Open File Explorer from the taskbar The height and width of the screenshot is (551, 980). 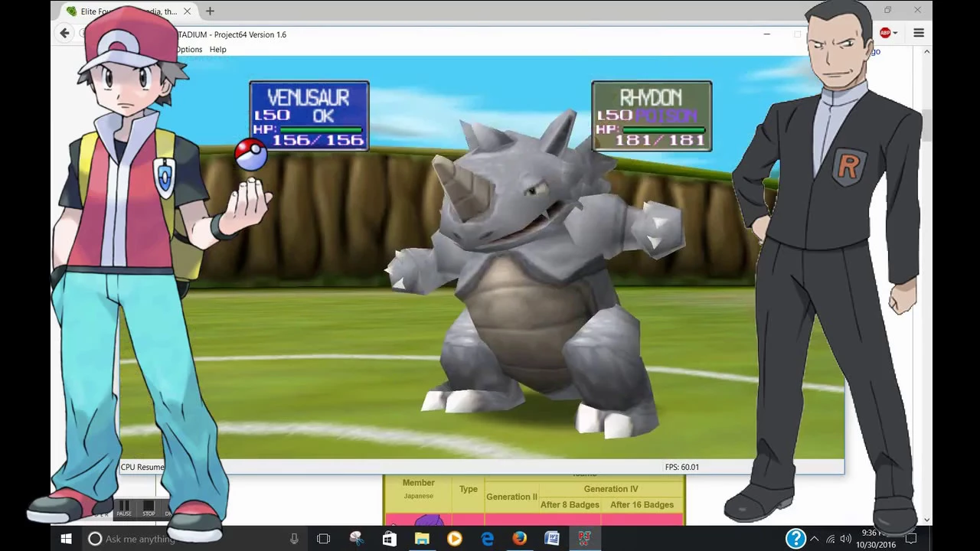click(422, 539)
